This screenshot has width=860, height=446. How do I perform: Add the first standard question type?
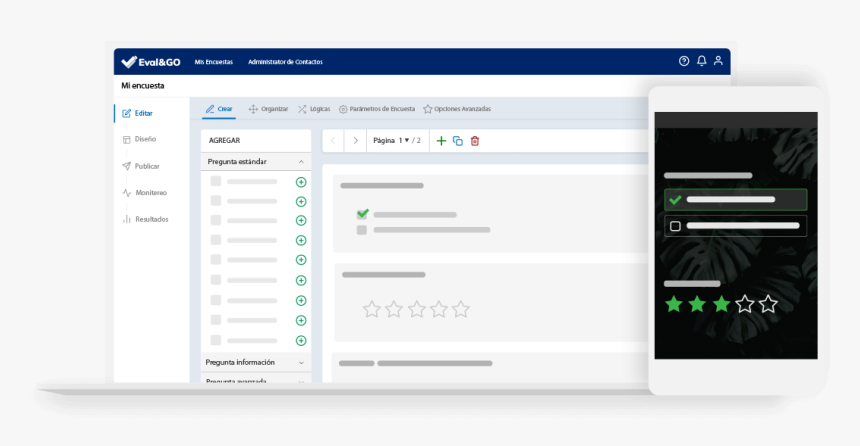pos(301,182)
